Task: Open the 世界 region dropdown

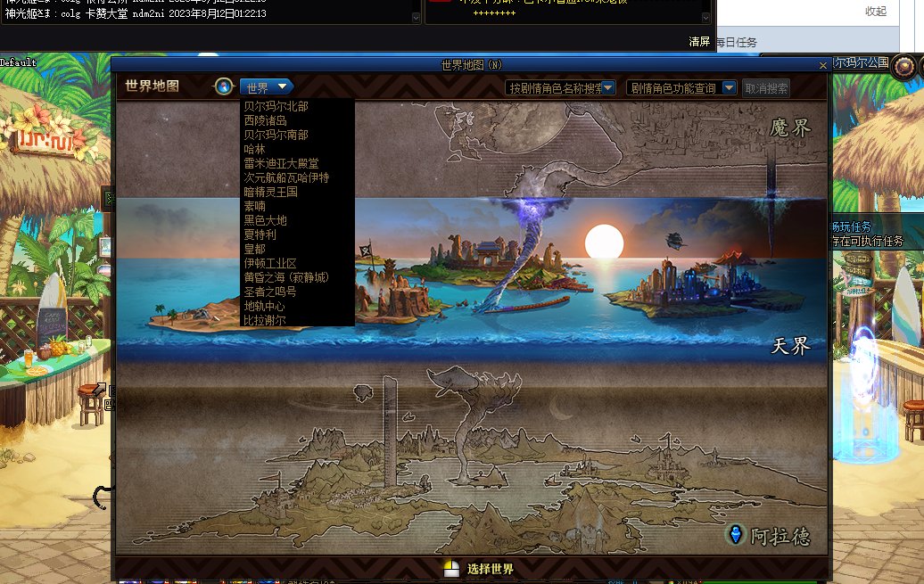Action: click(x=266, y=87)
